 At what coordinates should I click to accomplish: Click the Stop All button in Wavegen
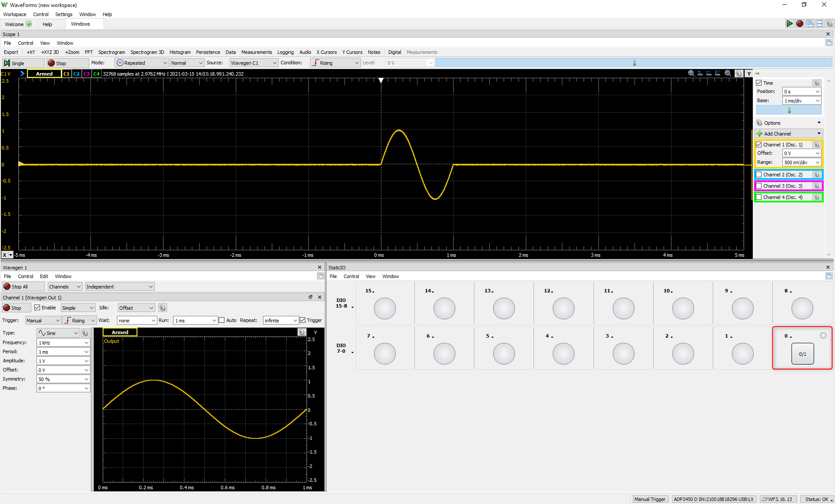pyautogui.click(x=23, y=287)
